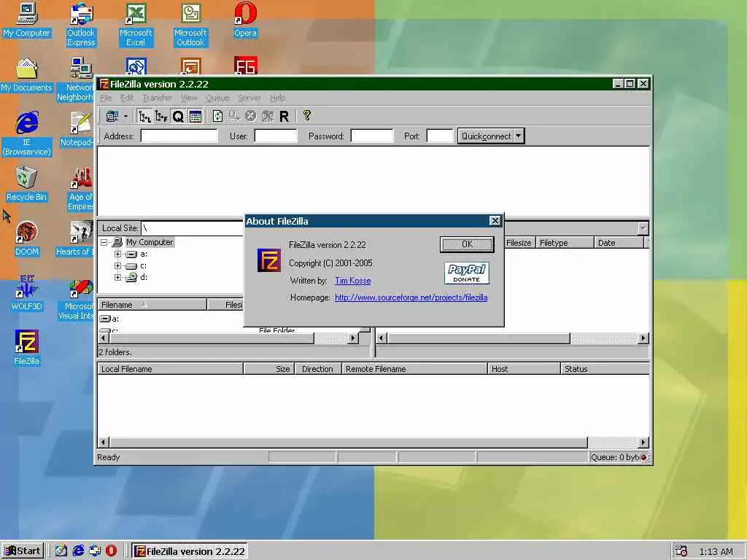747x560 pixels.
Task: Close the About FileZilla dialog
Action: 495,221
